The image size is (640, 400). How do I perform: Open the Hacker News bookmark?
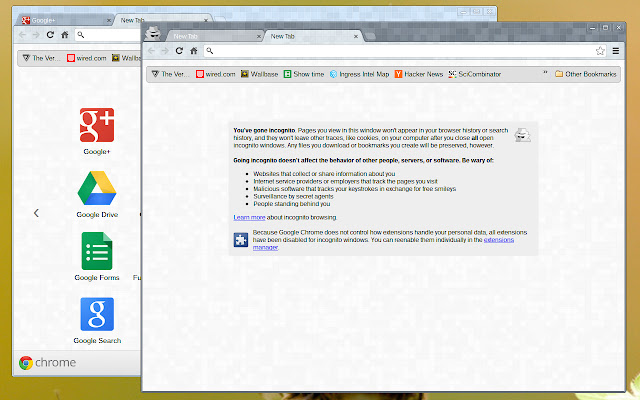(419, 74)
